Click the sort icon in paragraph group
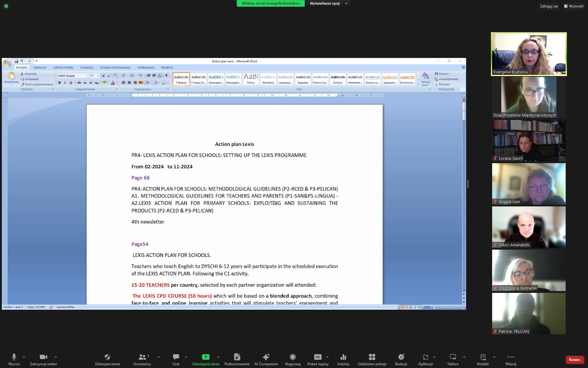Screen dimensions: 588x368 pyautogui.click(x=160, y=75)
